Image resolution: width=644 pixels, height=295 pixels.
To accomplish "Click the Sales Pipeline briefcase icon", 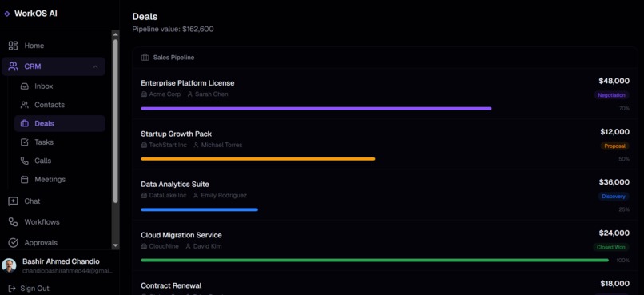I will [x=145, y=58].
